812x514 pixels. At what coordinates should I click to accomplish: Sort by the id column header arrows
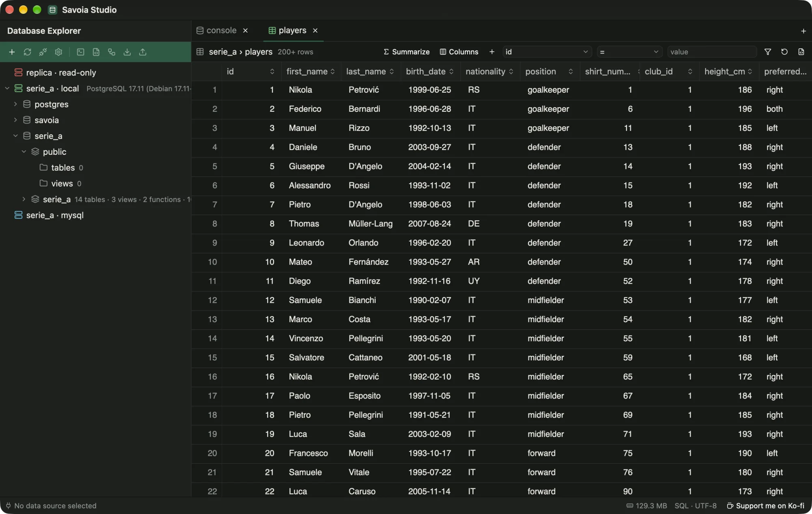click(272, 72)
